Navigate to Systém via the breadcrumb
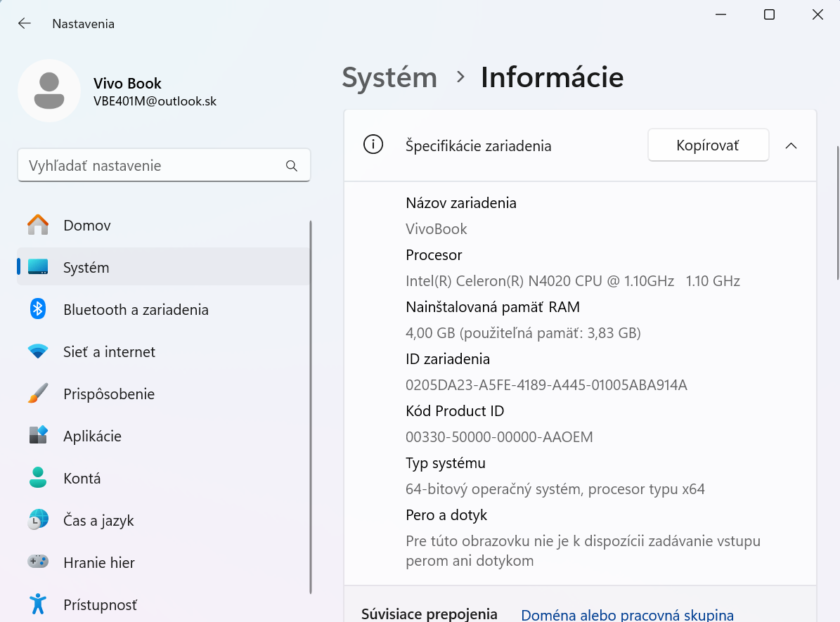Viewport: 840px width, 622px height. [x=389, y=77]
